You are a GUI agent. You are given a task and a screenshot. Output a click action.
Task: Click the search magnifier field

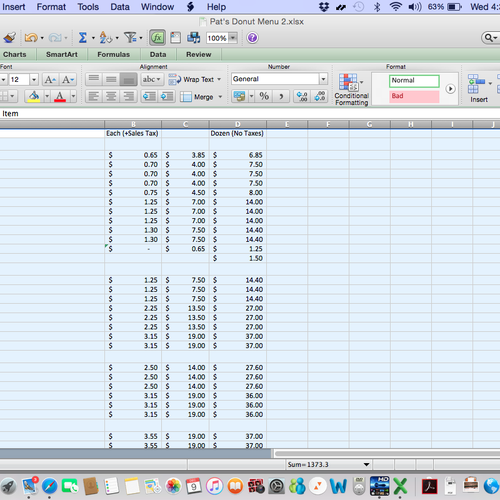[x=490, y=38]
